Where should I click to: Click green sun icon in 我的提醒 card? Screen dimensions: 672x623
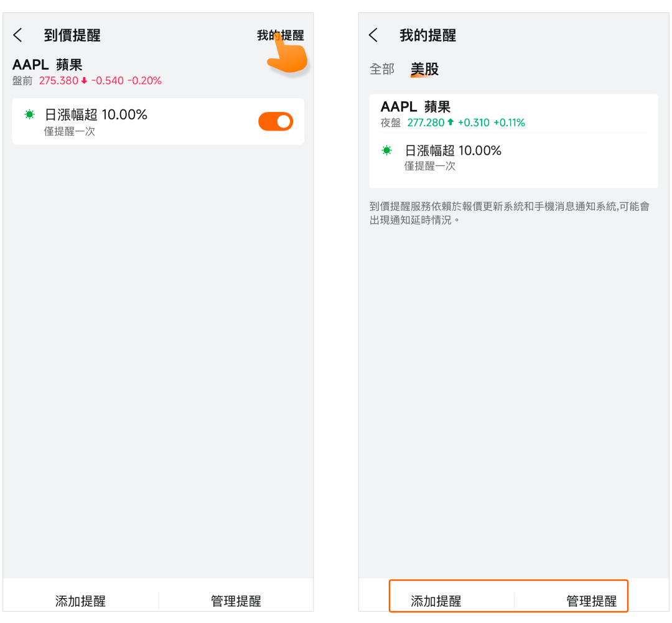[x=387, y=150]
